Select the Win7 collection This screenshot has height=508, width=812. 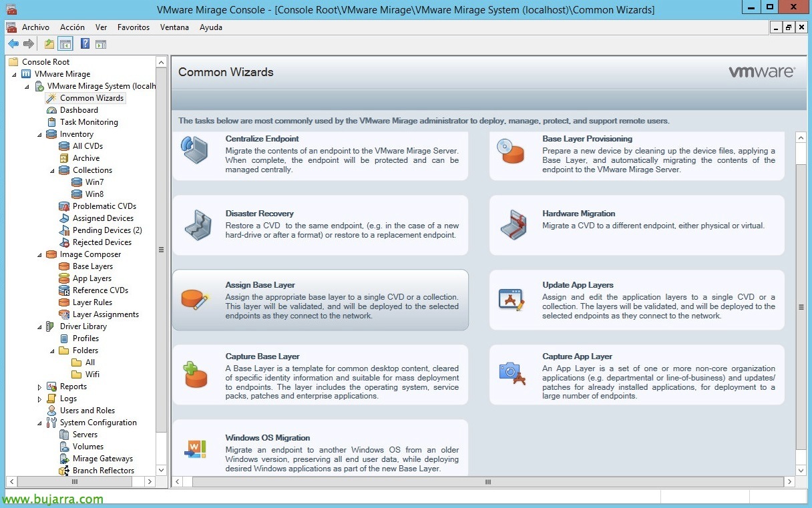coord(94,182)
